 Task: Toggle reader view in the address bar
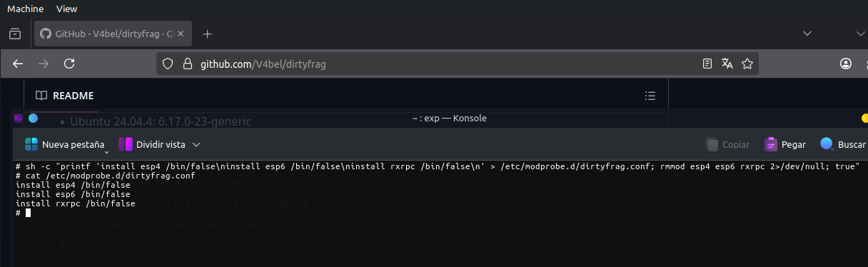click(707, 64)
